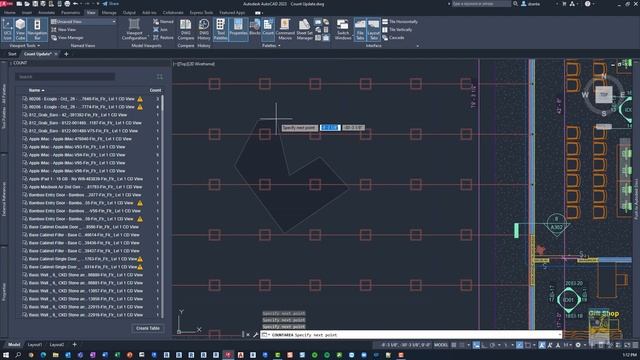Click the Join viewports icon

click(160, 30)
